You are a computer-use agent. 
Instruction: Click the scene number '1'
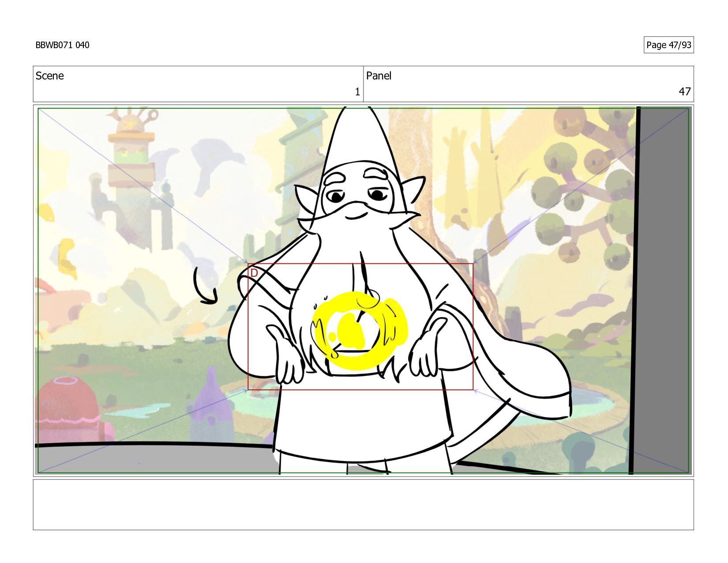pyautogui.click(x=357, y=92)
